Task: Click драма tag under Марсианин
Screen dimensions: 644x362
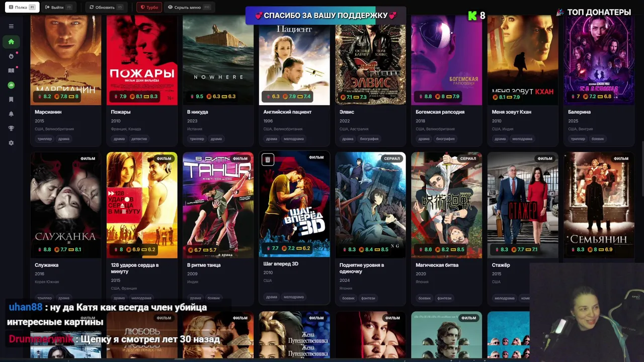Action: (64, 139)
